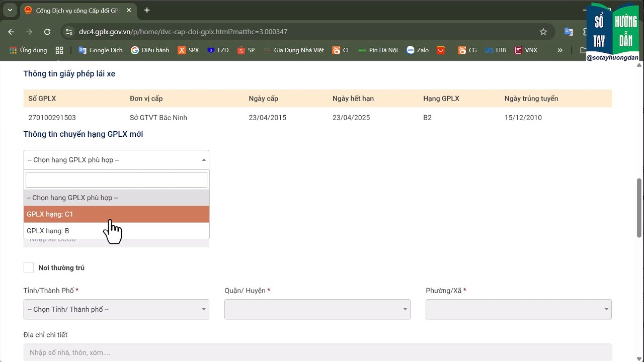The height and width of the screenshot is (362, 644).
Task: Open the SPX bookmark
Action: click(x=188, y=50)
